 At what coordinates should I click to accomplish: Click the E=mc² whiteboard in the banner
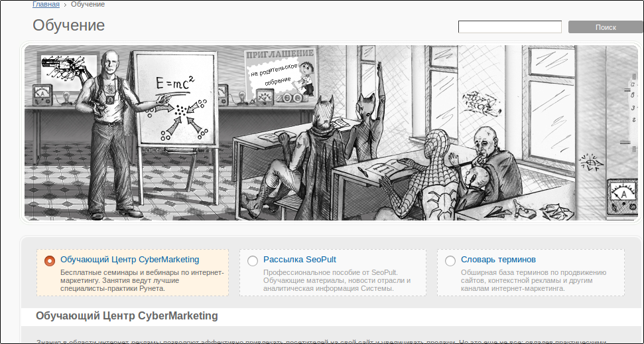click(x=176, y=98)
